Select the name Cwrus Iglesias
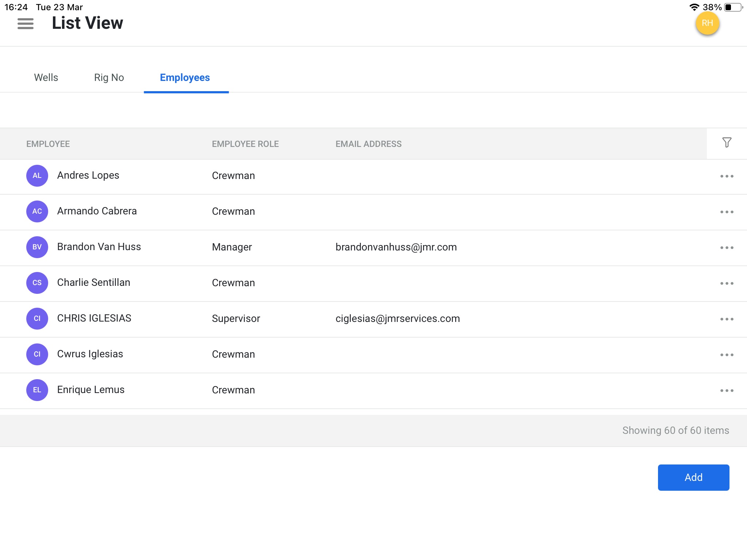This screenshot has width=747, height=560. point(90,354)
